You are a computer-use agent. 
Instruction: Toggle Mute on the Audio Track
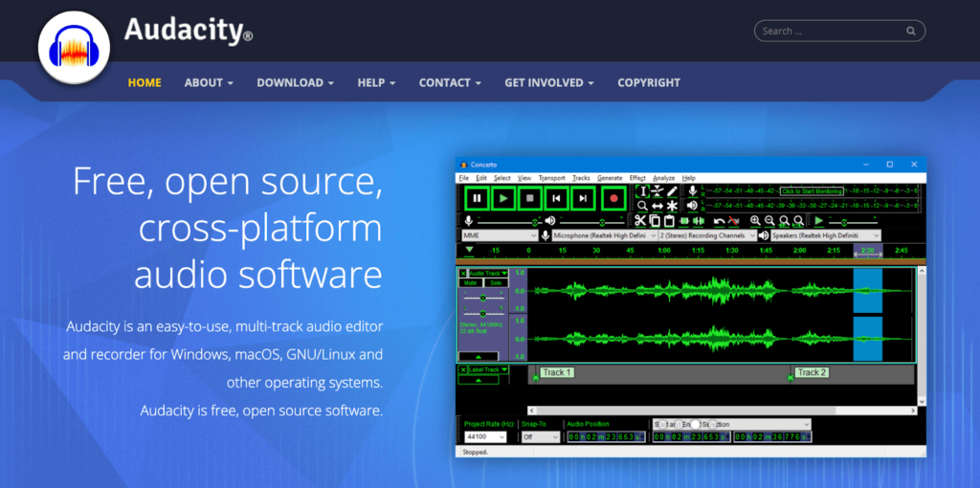coord(471,283)
